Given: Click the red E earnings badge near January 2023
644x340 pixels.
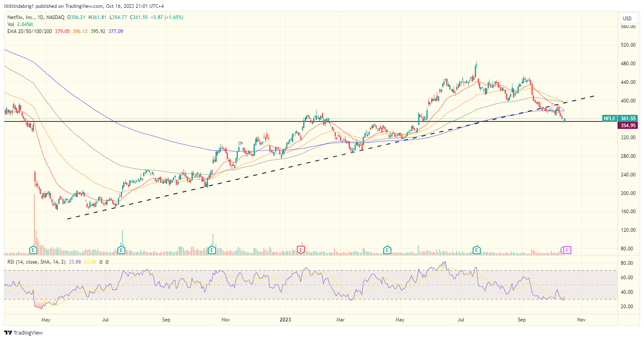Looking at the screenshot, I should pos(301,250).
